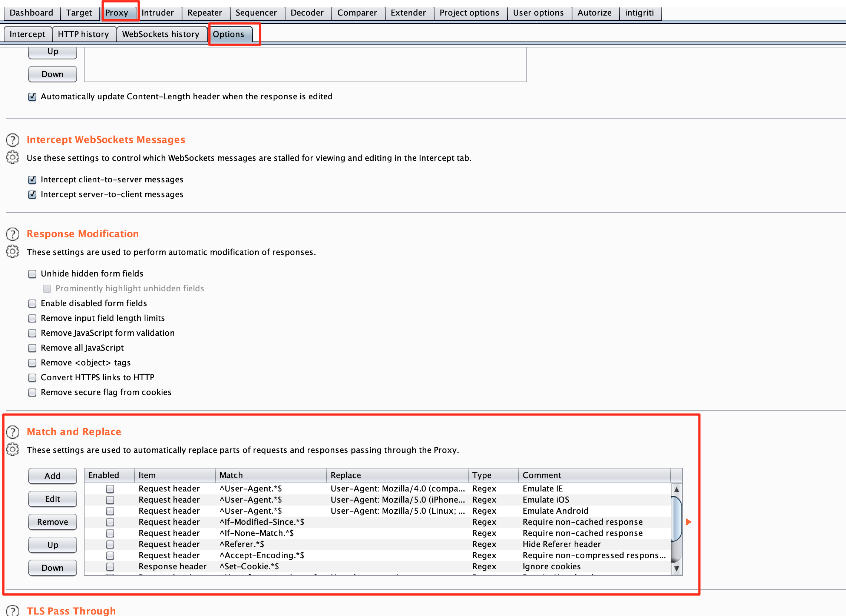Open the HTTP history sub-tab
Viewport: 846px width, 616px height.
[83, 34]
